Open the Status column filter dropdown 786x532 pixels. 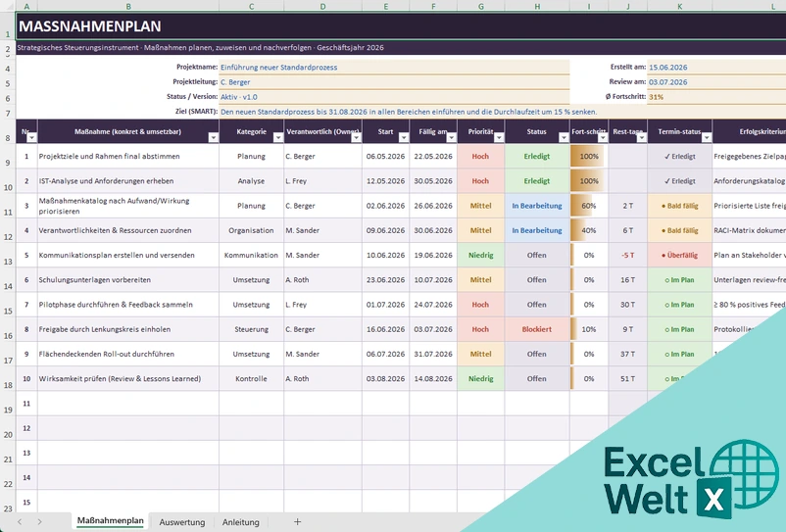[564, 138]
